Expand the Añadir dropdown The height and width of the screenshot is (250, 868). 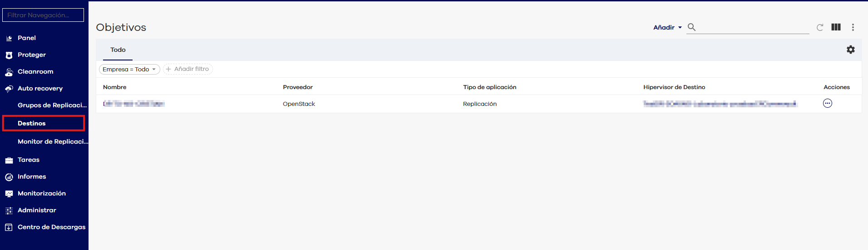point(667,28)
